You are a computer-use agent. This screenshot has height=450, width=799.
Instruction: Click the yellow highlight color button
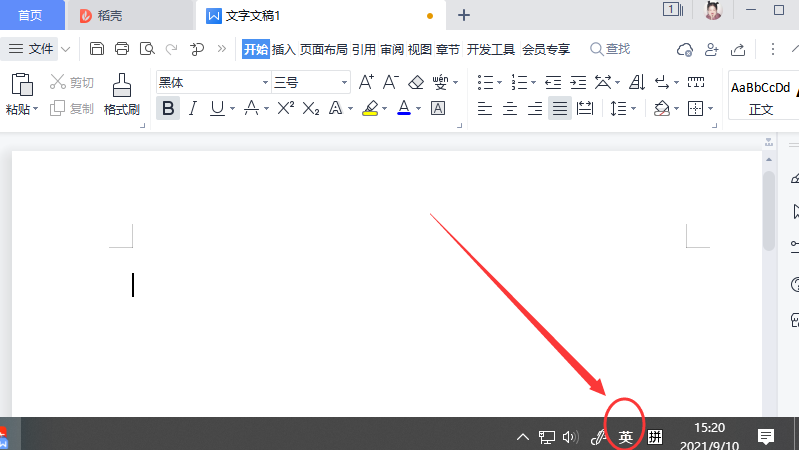pos(369,108)
